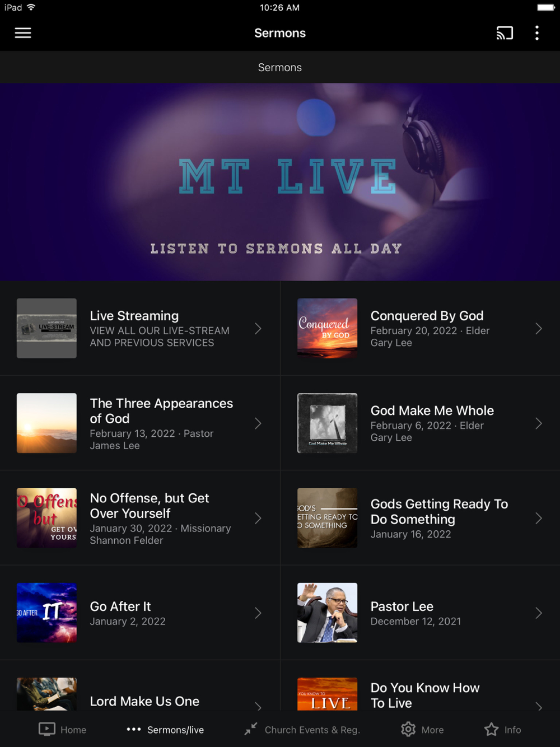The height and width of the screenshot is (747, 560).
Task: Open the hamburger menu
Action: pos(23,33)
